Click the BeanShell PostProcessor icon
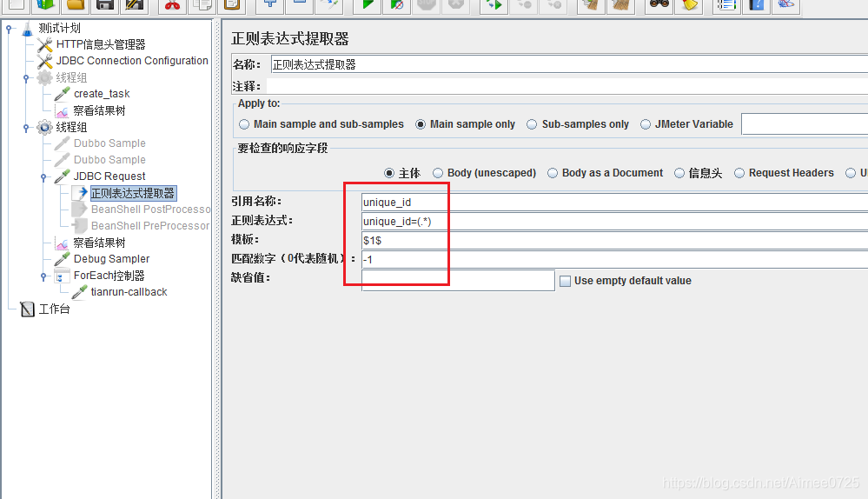This screenshot has width=868, height=499. point(80,210)
